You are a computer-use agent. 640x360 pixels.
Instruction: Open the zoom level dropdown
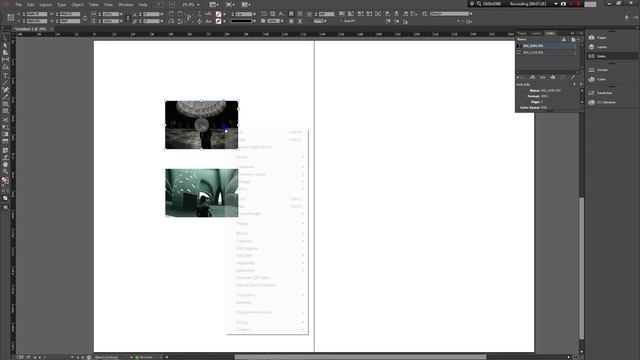[x=198, y=4]
